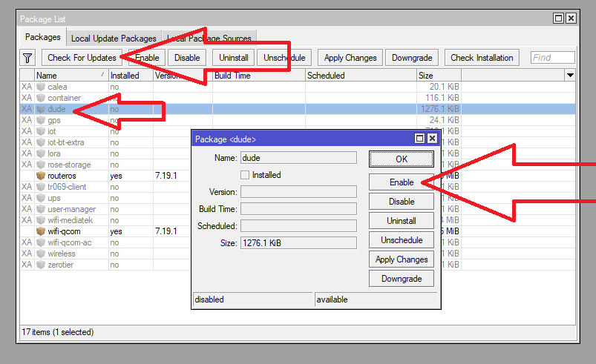This screenshot has width=596, height=364.
Task: Click the container size 116.1 KiB cell
Action: click(x=439, y=98)
